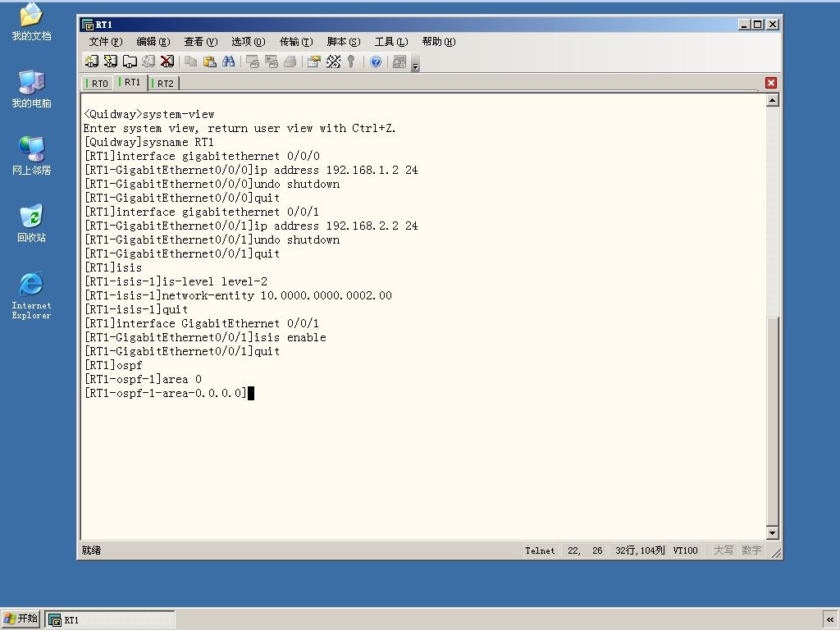The height and width of the screenshot is (630, 840).
Task: Click the terminal cursor at the ospf area prompt
Action: pos(251,393)
